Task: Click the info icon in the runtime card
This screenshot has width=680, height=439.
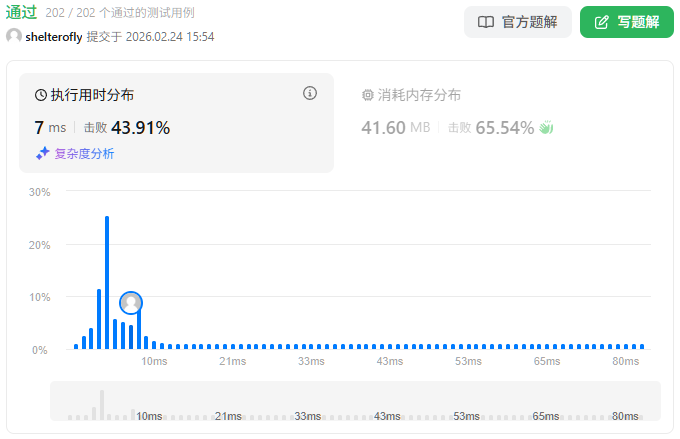Action: [x=310, y=94]
